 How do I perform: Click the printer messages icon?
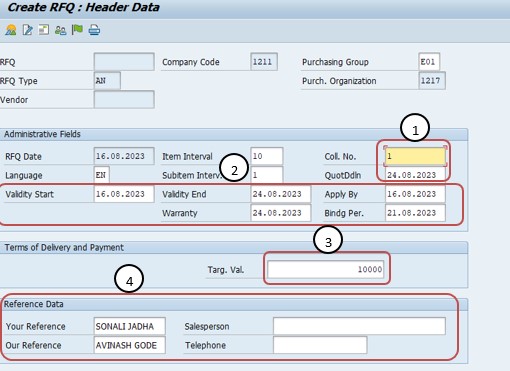pos(94,30)
